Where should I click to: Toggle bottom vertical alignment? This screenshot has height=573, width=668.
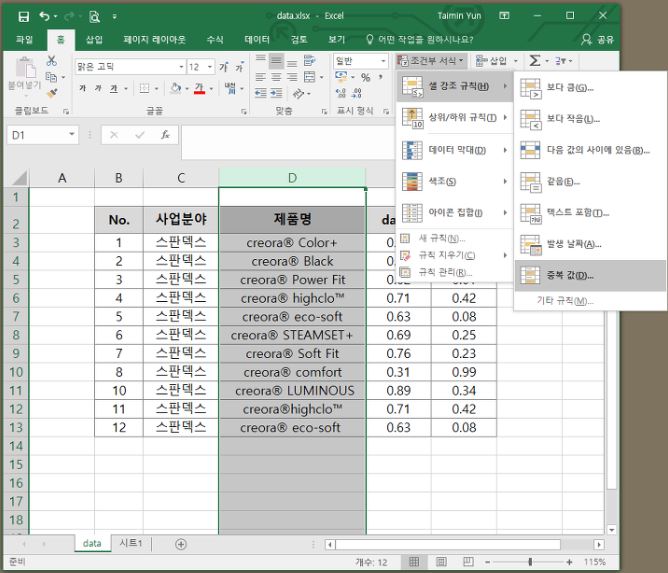292,63
